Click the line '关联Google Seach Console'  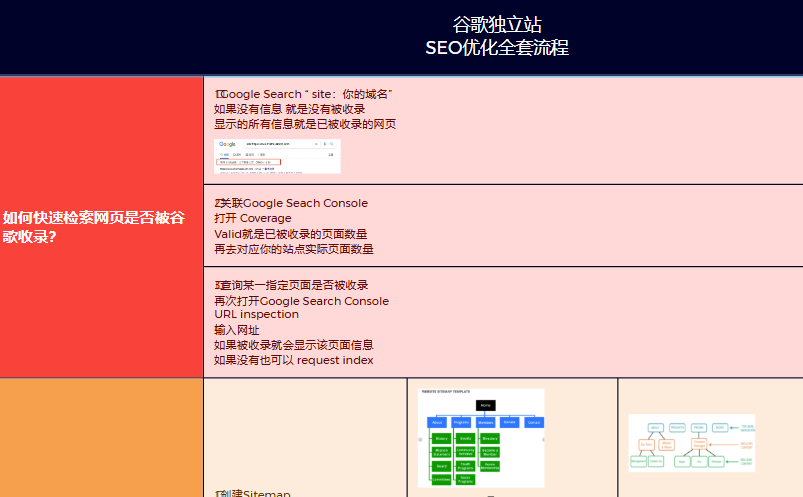(291, 203)
